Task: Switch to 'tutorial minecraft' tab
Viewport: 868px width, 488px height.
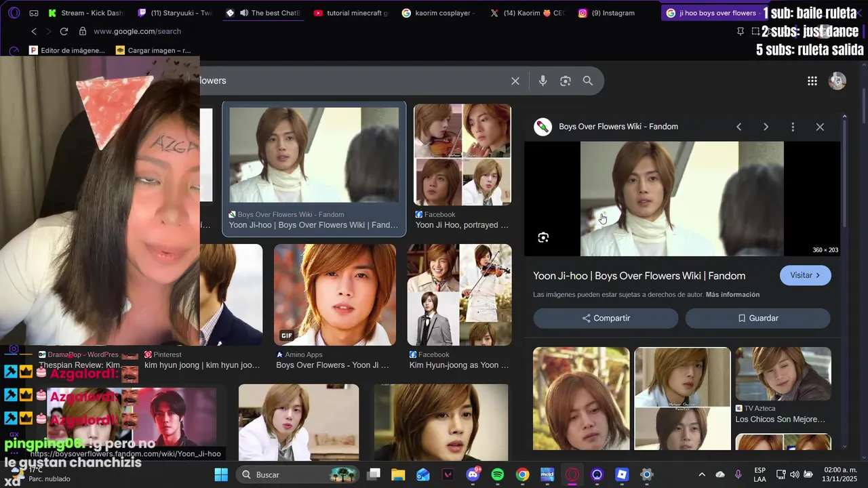Action: (x=351, y=13)
